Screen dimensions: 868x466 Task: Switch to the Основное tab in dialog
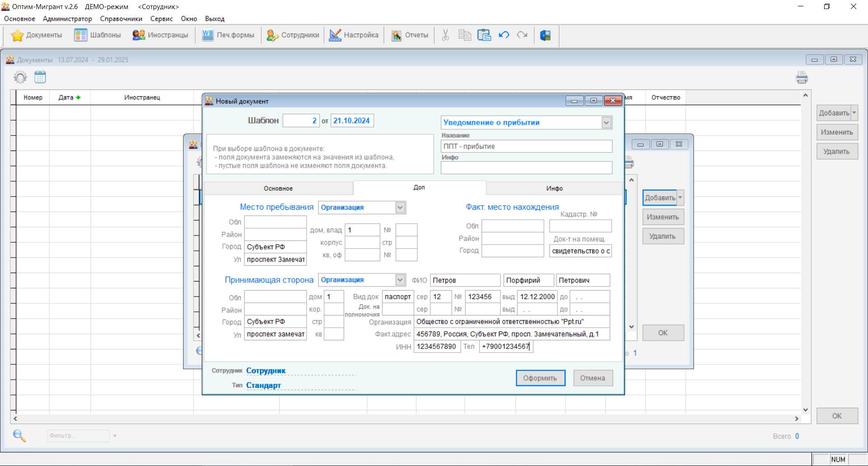click(x=278, y=188)
